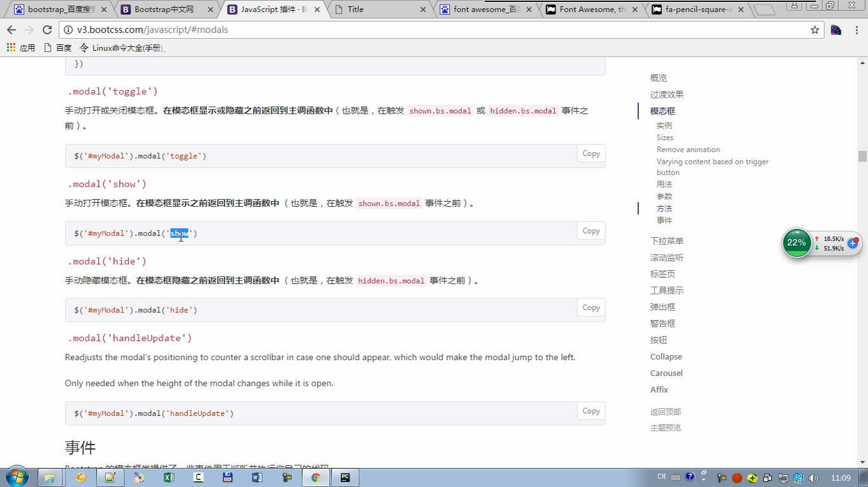Open Word from the taskbar
The height and width of the screenshot is (487, 868).
pos(257,477)
